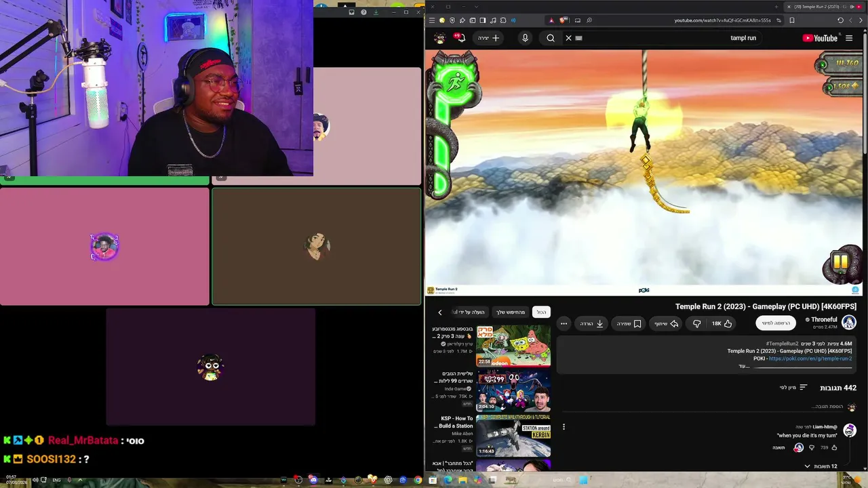
Task: Pause the Temple Run game in the video
Action: click(x=841, y=262)
